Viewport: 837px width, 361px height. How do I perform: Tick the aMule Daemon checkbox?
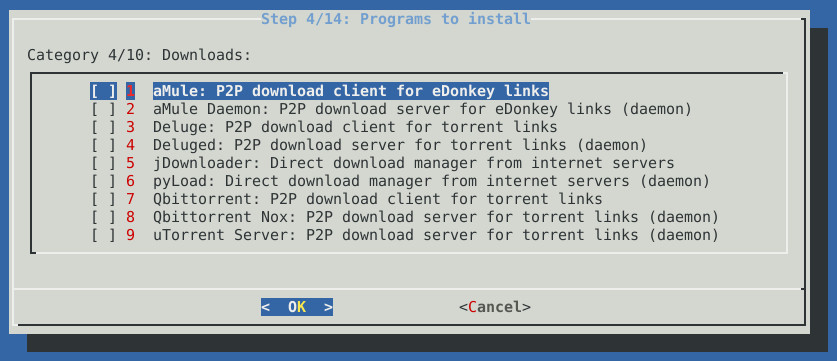pyautogui.click(x=103, y=109)
